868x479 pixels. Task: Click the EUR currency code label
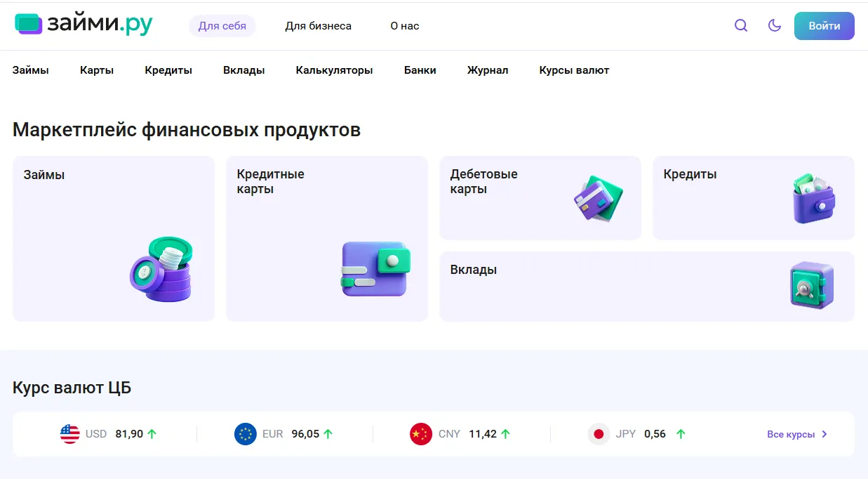click(273, 434)
